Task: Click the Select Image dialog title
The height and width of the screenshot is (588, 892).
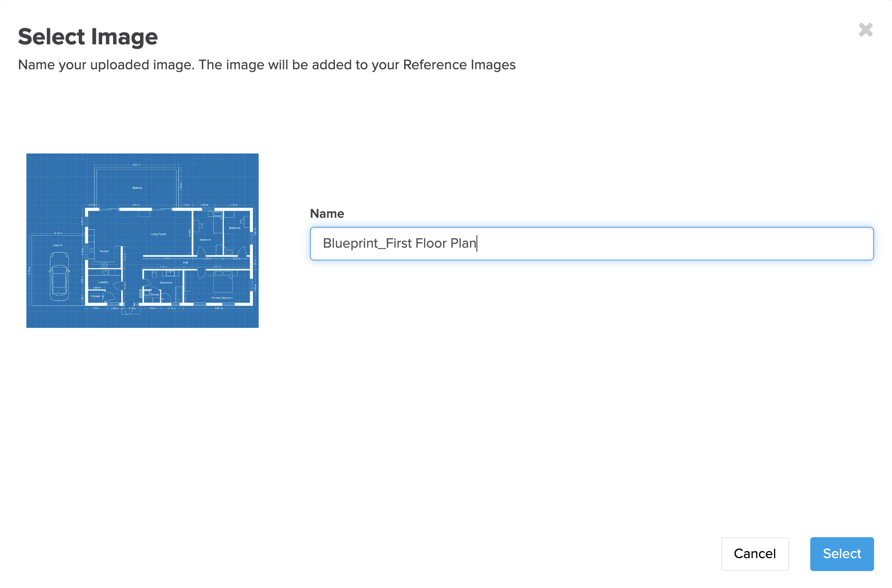Action: pos(88,37)
